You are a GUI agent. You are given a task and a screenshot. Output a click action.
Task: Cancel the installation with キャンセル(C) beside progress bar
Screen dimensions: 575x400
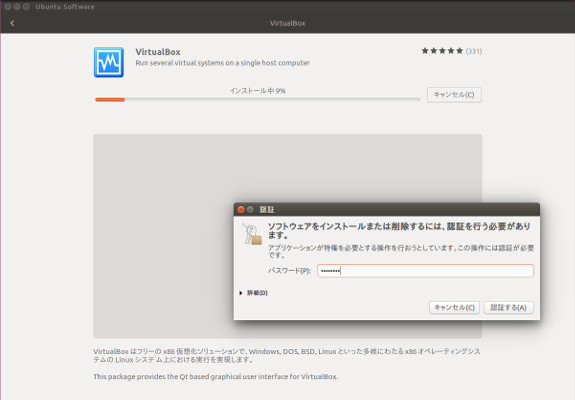click(x=454, y=95)
